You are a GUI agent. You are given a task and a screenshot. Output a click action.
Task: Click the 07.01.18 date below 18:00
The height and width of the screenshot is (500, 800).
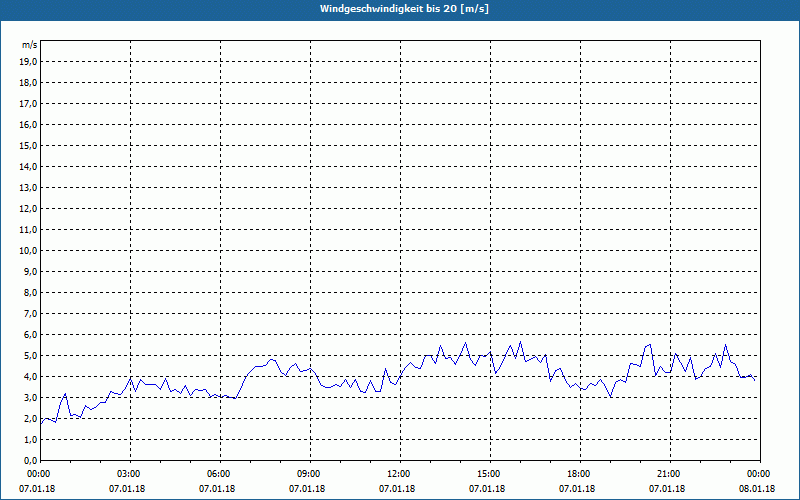tap(577, 489)
